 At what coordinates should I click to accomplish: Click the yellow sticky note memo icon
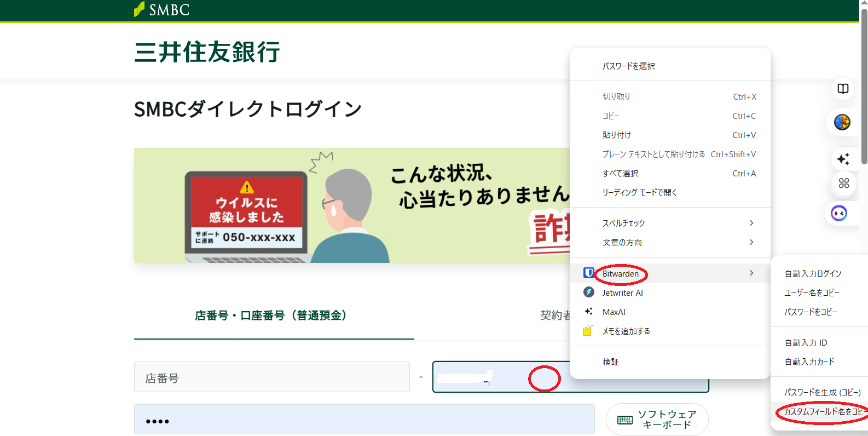tap(588, 331)
